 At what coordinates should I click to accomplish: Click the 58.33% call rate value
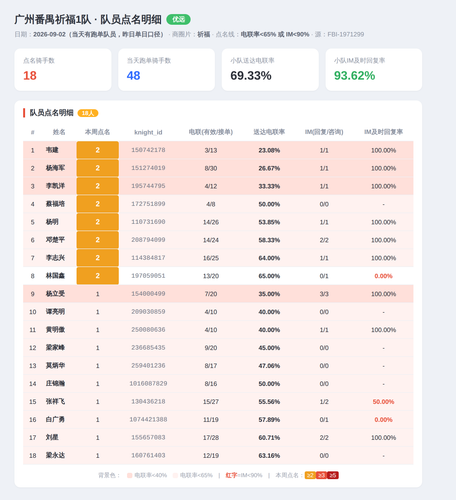[x=269, y=240]
